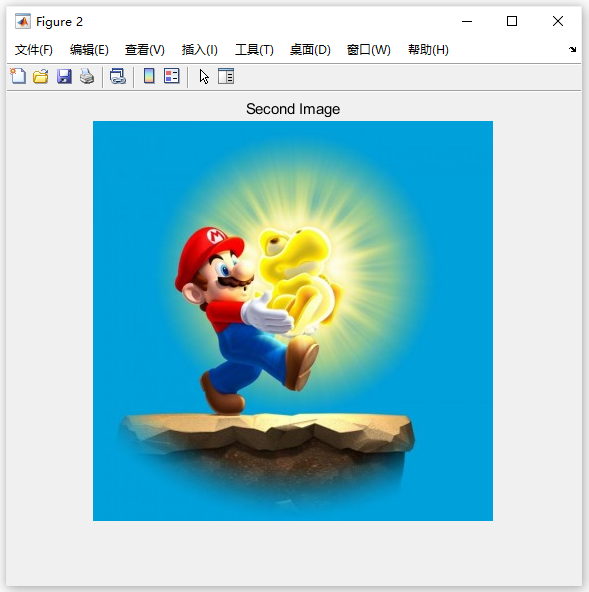Print the figure via the printer icon

coord(87,76)
